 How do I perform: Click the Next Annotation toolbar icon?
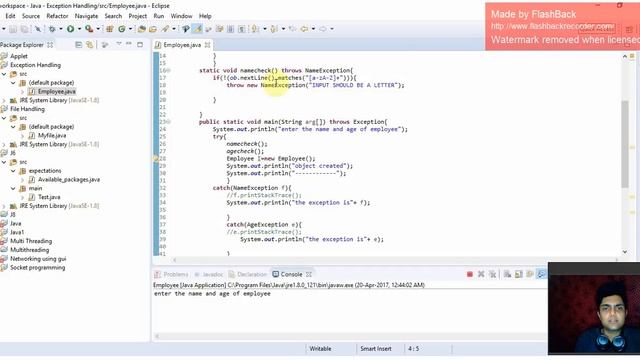255,29
